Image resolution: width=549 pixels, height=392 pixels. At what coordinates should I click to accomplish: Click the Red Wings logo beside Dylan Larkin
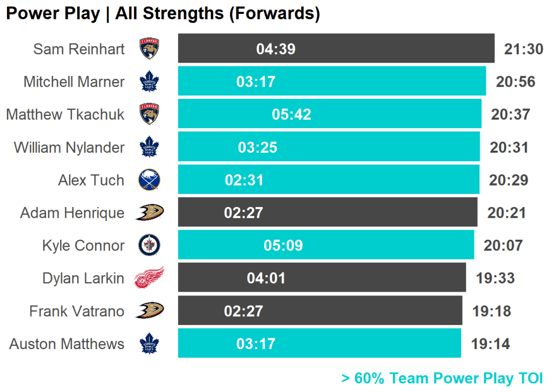(x=149, y=278)
